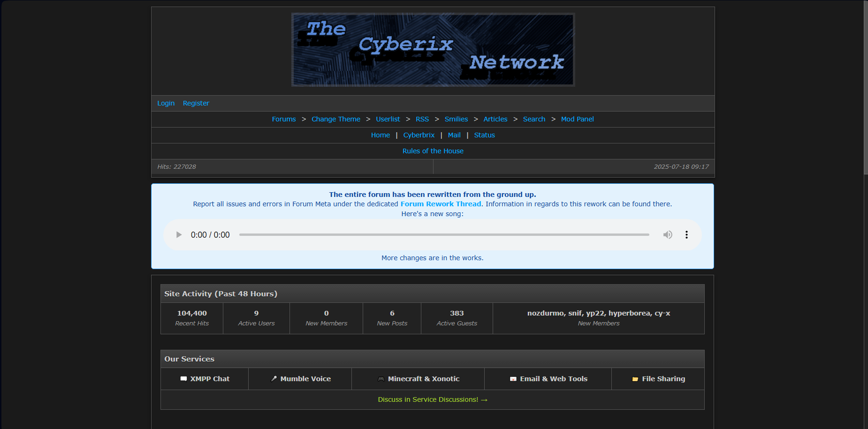Open the Register link
Image resolution: width=868 pixels, height=429 pixels.
[x=196, y=103]
